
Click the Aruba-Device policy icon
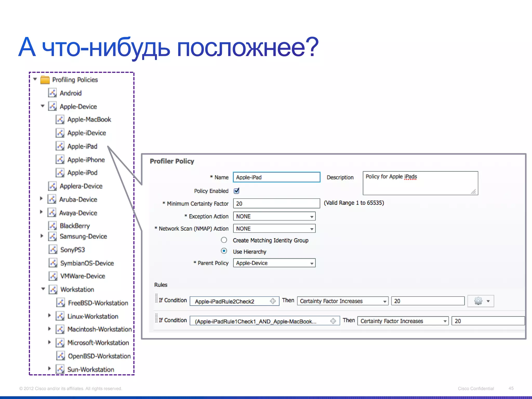52,199
